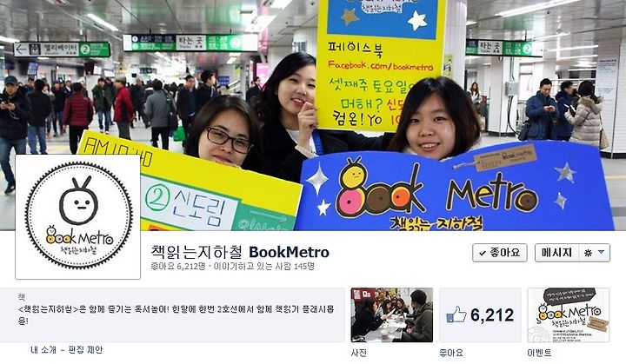Open the 6,212 likes box
Viewport: 626px width, 364px height.
(x=480, y=314)
